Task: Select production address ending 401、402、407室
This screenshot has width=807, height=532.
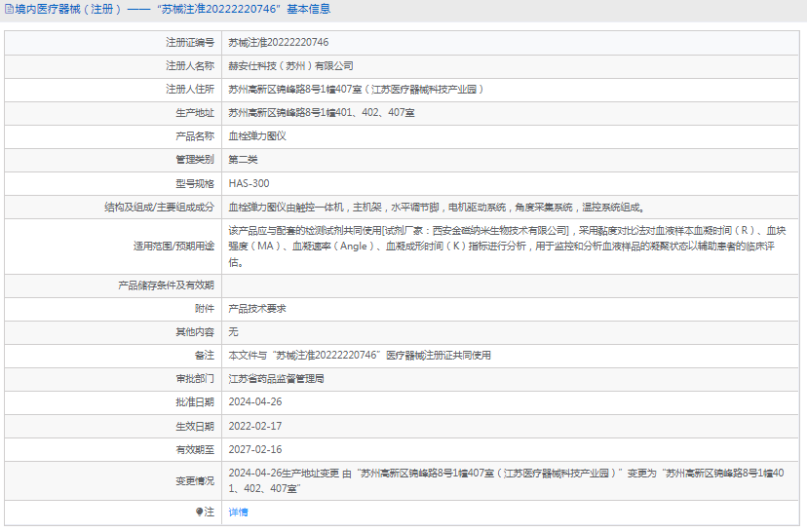Action: coord(322,113)
